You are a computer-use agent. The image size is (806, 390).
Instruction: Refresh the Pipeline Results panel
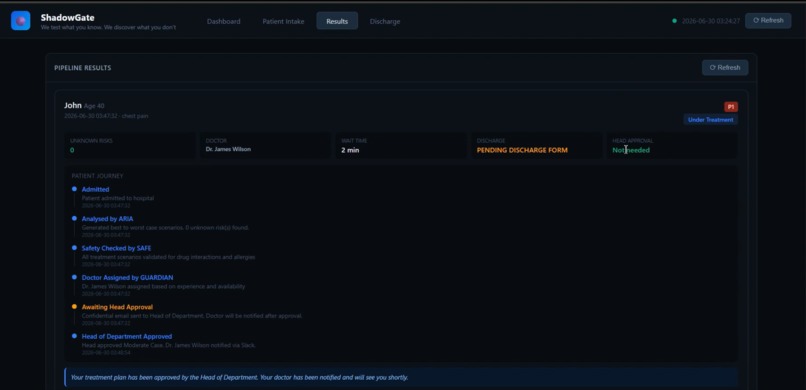point(725,67)
